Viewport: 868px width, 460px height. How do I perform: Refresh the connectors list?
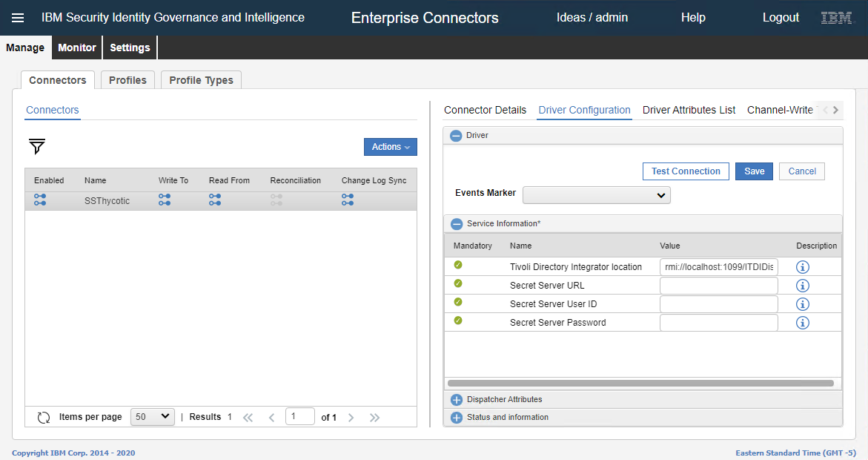[43, 416]
